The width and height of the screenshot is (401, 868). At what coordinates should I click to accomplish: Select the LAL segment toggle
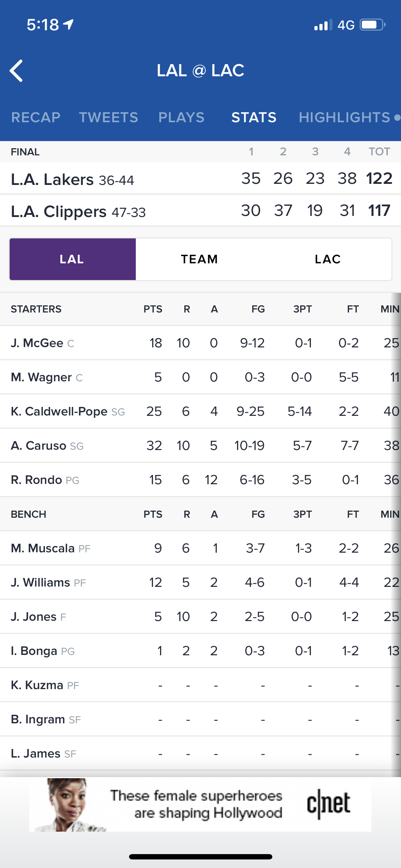tap(72, 259)
